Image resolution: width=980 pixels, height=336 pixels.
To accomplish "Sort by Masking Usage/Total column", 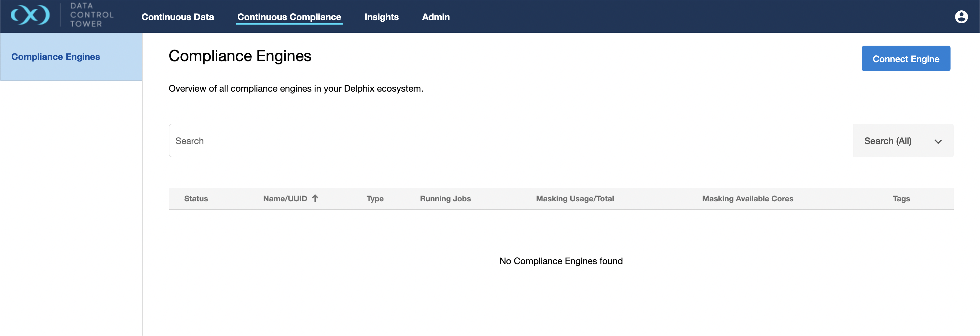I will [x=575, y=199].
